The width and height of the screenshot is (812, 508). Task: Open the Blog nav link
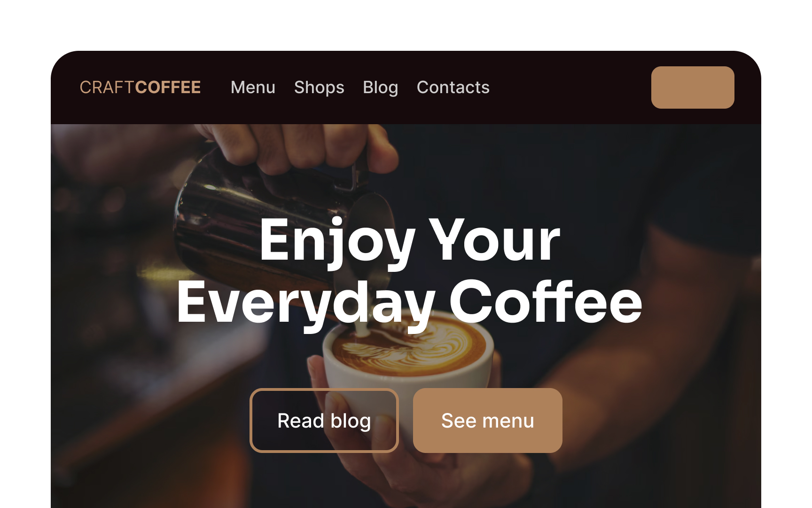(381, 87)
